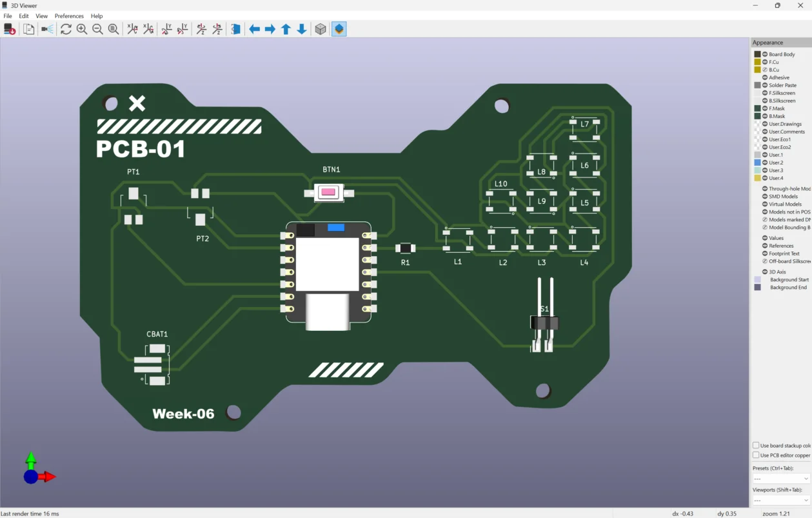The width and height of the screenshot is (812, 518).
Task: Toggle visibility of Values text
Action: coord(765,238)
